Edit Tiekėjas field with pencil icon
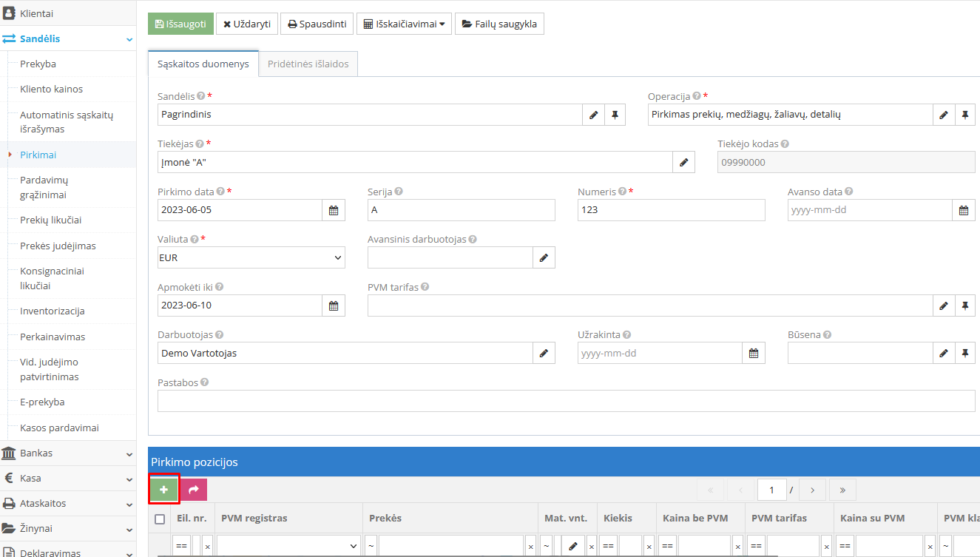 (x=684, y=161)
